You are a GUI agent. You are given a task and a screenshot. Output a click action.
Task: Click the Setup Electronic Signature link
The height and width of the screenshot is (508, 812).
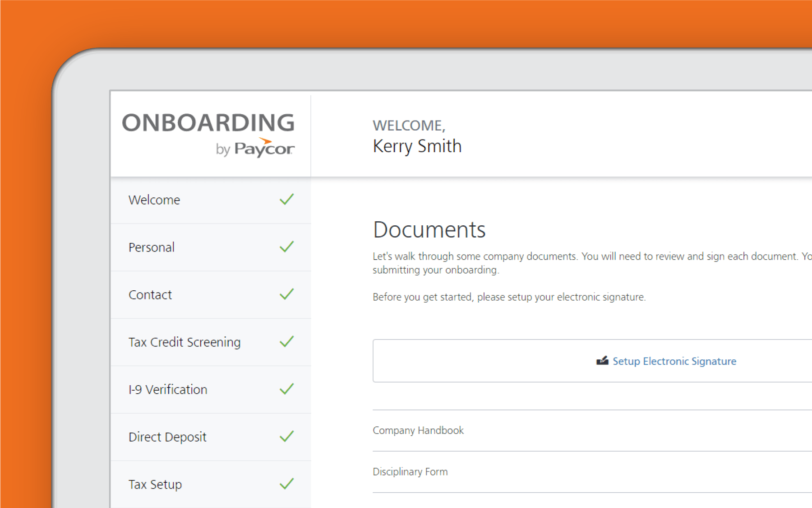pos(674,361)
